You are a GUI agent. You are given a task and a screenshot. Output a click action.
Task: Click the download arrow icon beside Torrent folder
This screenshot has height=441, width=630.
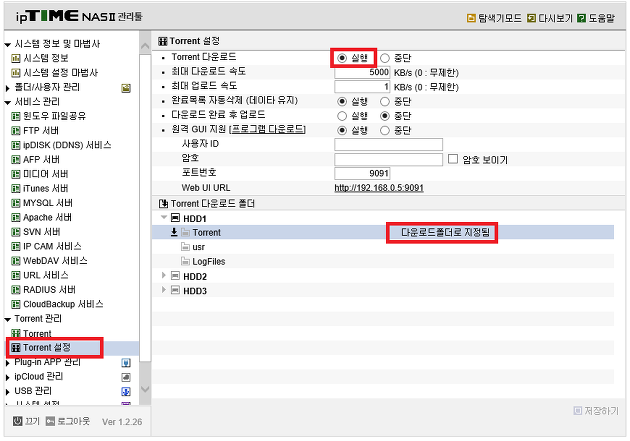pos(174,232)
